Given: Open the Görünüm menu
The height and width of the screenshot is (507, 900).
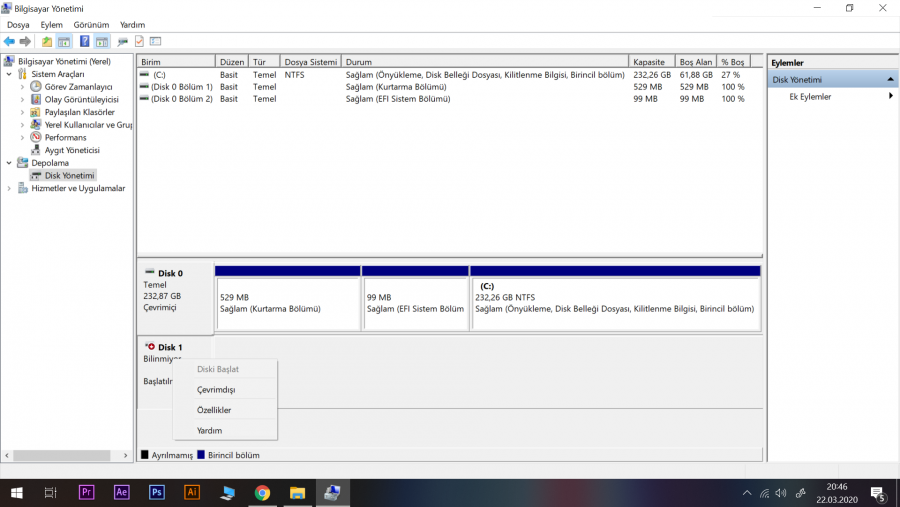Looking at the screenshot, I should coord(91,25).
